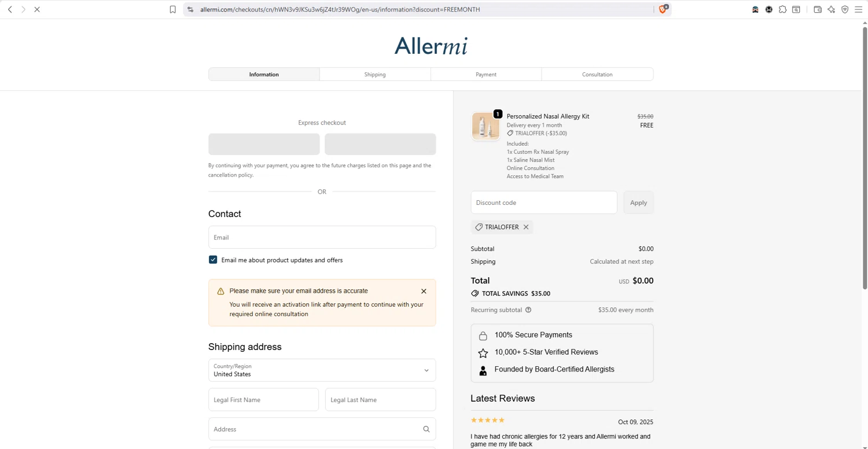Click the Nasal Allergy Kit product thumbnail
Viewport: 868px width, 449px height.
coord(486,126)
